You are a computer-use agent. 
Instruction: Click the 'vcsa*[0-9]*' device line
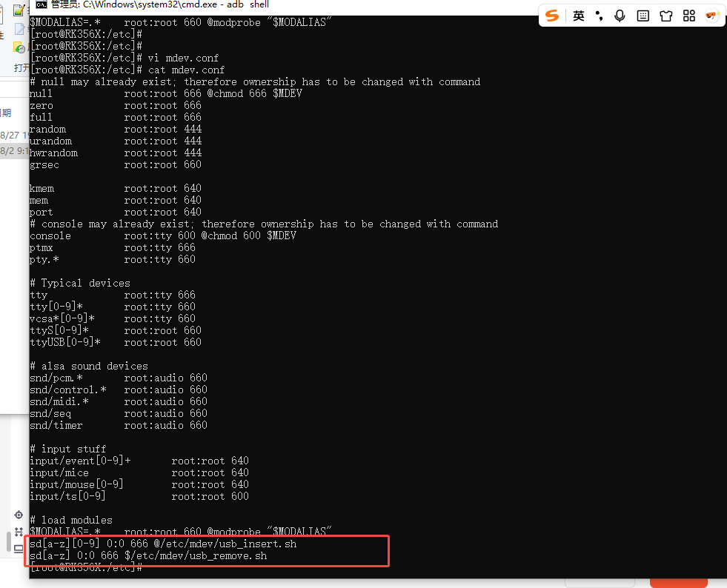point(113,318)
